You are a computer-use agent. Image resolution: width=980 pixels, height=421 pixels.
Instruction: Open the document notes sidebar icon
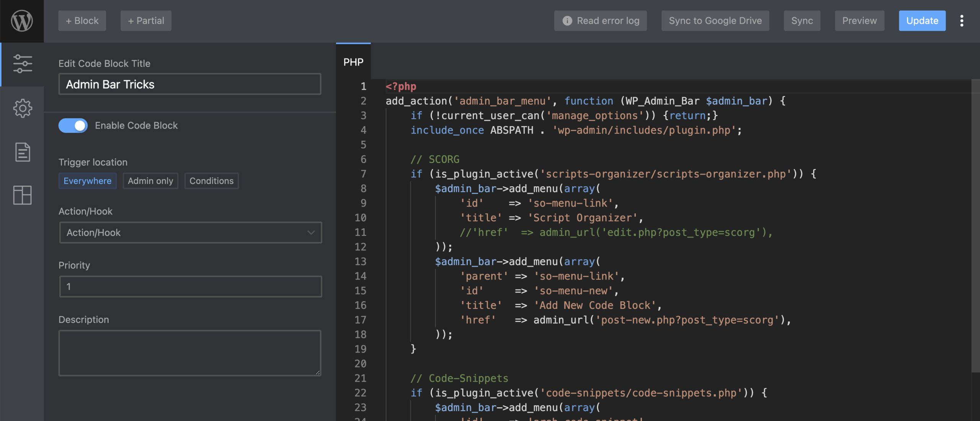[23, 152]
